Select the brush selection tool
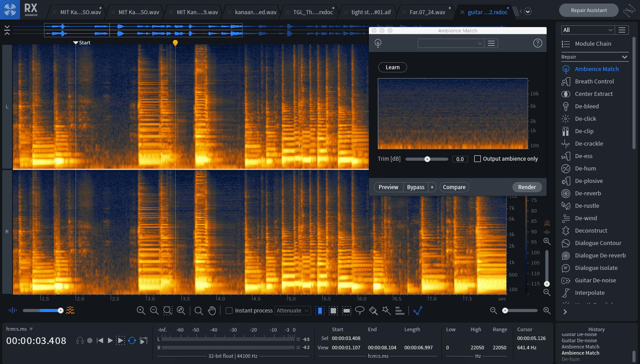 pyautogui.click(x=373, y=310)
